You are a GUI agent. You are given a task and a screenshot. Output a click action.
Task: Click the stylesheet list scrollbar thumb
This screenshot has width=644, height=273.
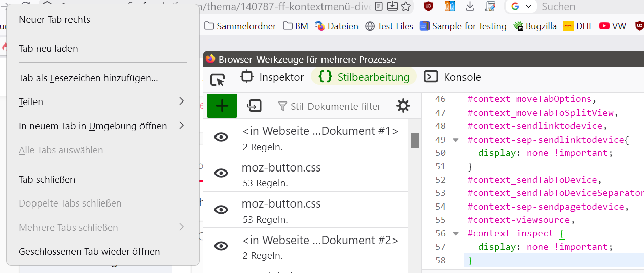pyautogui.click(x=415, y=141)
